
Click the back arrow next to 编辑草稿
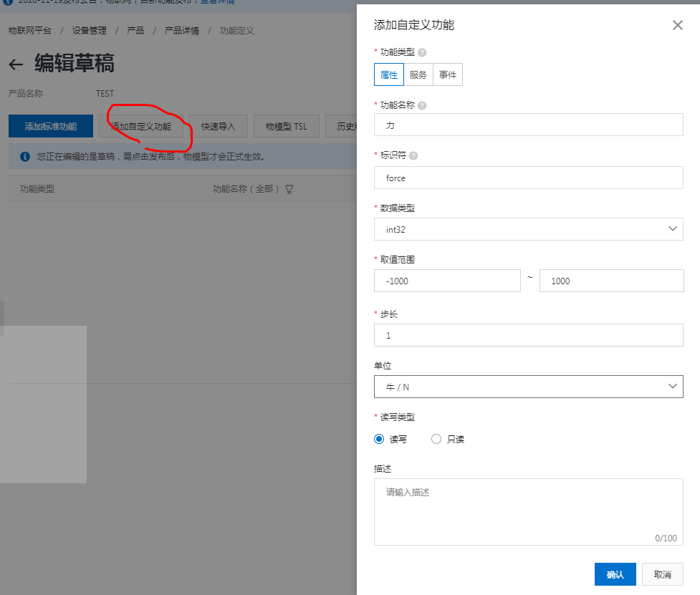15,64
